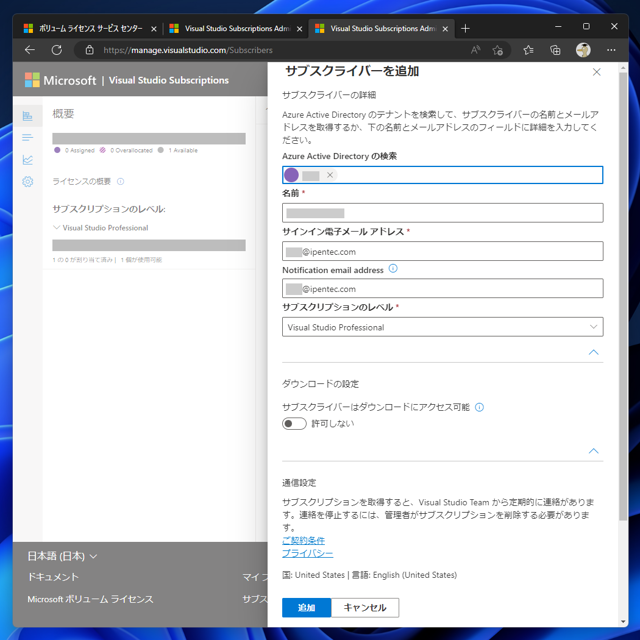
Task: Open the browser profile avatar
Action: point(583,50)
